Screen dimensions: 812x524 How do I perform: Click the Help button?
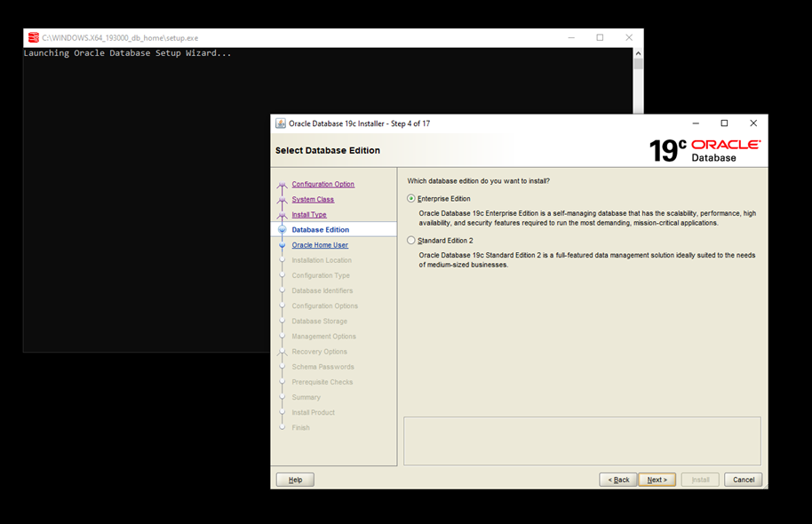tap(295, 480)
